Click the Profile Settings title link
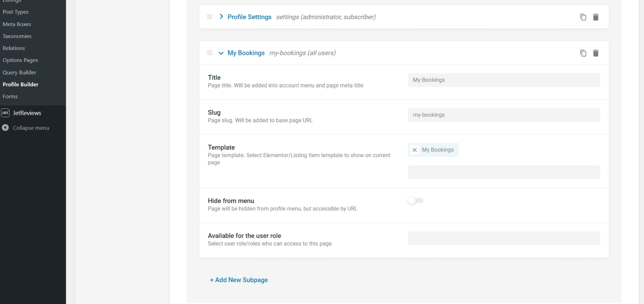The image size is (644, 304). pyautogui.click(x=249, y=17)
